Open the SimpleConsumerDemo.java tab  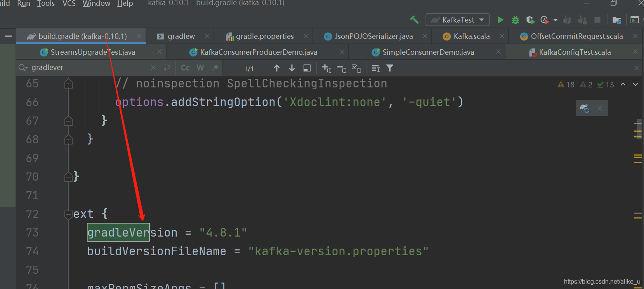(428, 52)
